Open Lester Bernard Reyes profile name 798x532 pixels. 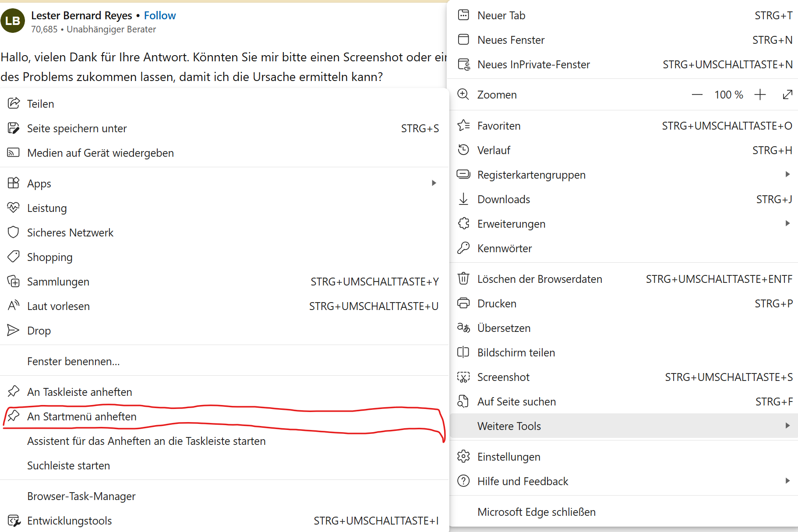click(81, 15)
